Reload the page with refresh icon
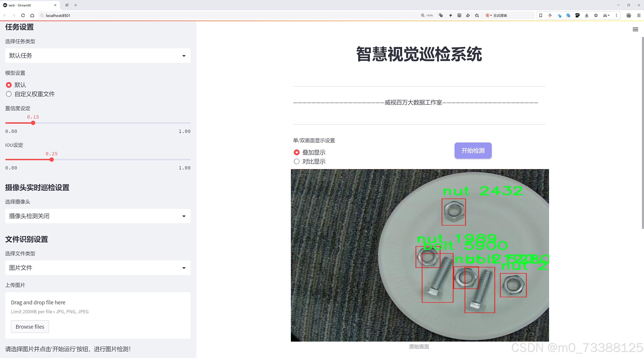The height and width of the screenshot is (358, 644). point(23,16)
